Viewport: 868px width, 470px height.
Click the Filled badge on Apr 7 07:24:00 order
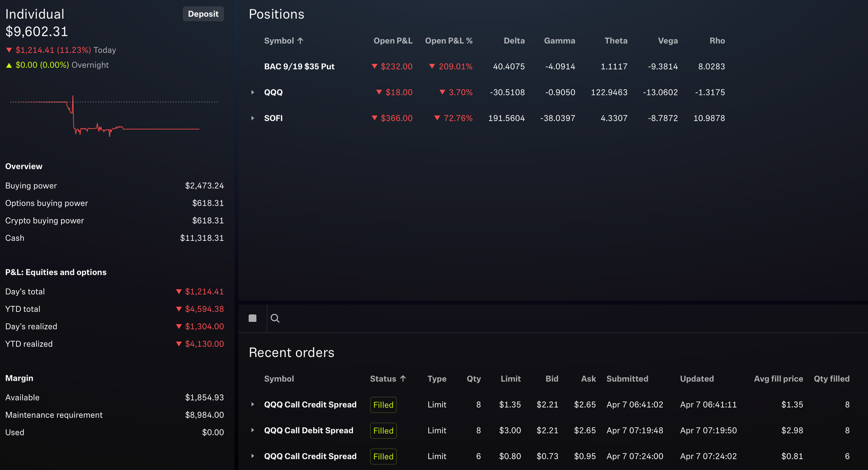[383, 457]
